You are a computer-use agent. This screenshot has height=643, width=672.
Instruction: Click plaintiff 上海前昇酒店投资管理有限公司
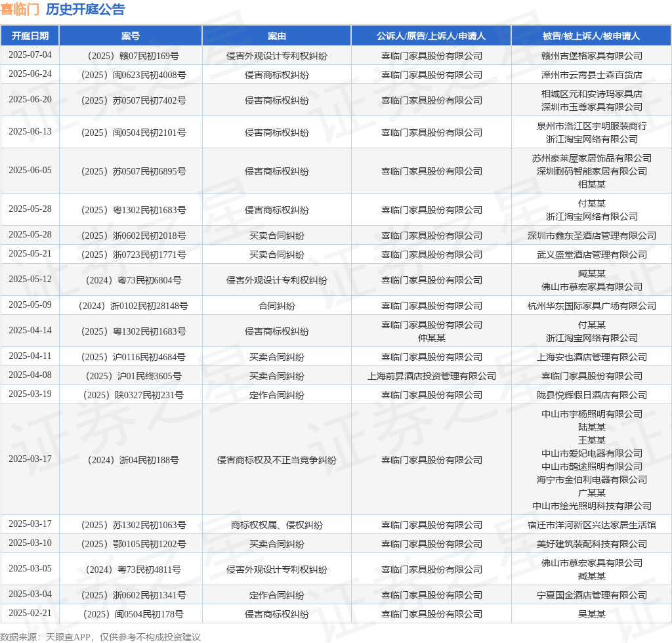pos(432,376)
